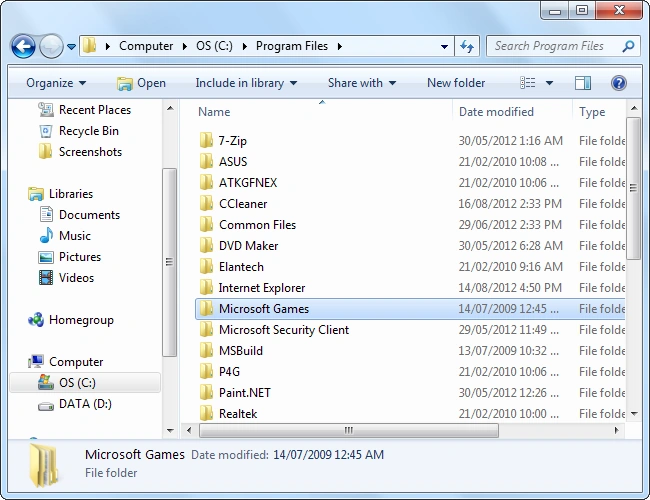
Task: Expand the arrow after Program Files breadcrumb
Action: (340, 46)
